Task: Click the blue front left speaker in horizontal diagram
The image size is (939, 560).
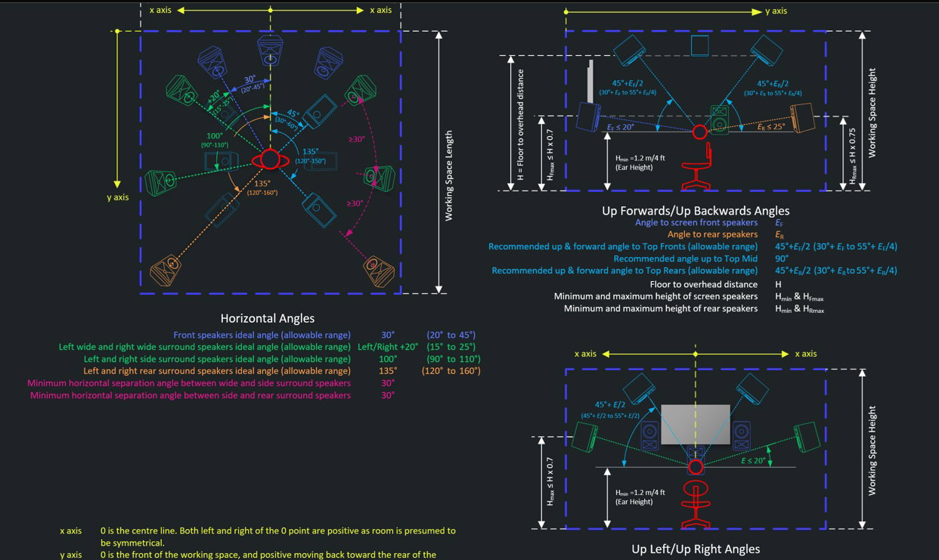Action: point(213,61)
